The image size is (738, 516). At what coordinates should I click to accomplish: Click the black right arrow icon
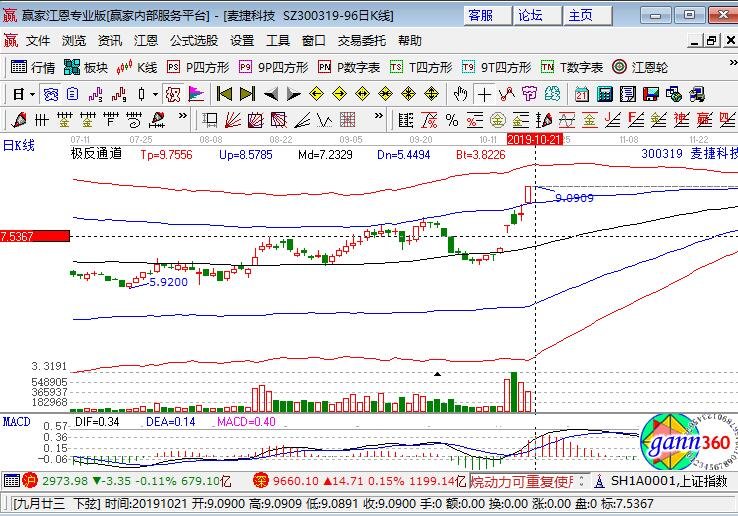294,95
